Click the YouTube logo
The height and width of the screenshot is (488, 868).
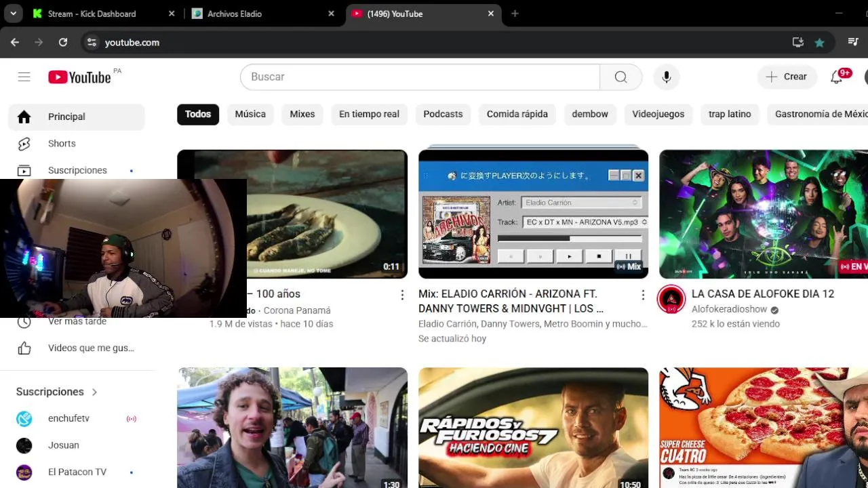click(79, 77)
